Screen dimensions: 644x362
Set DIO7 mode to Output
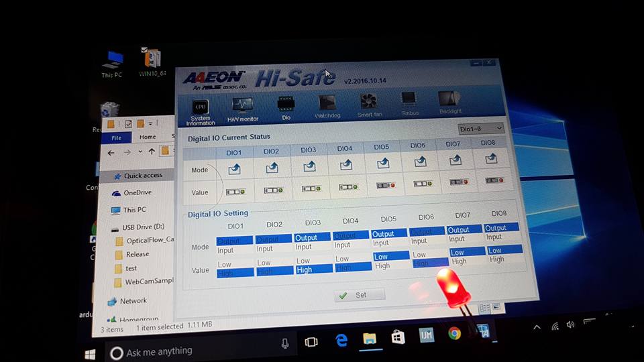464,230
